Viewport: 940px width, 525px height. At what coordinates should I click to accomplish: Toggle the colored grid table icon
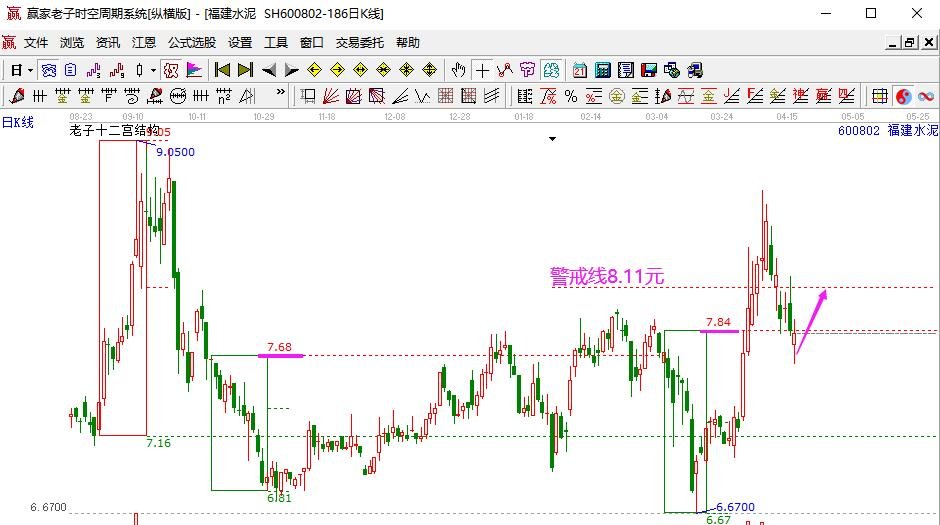click(879, 96)
